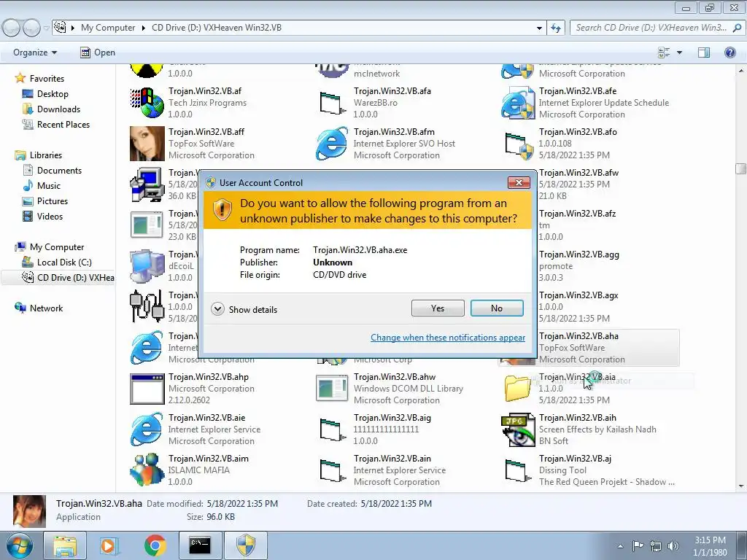747x560 pixels.
Task: Close the User Account Control dialog
Action: tap(519, 182)
